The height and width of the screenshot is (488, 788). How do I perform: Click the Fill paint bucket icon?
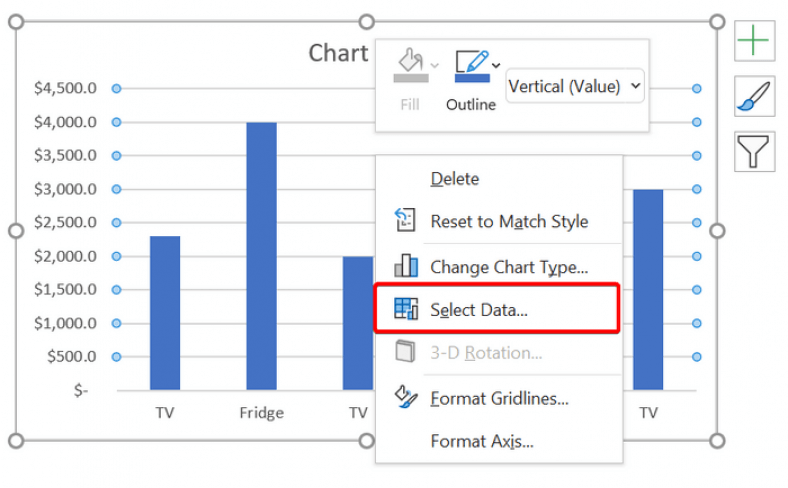pos(409,61)
